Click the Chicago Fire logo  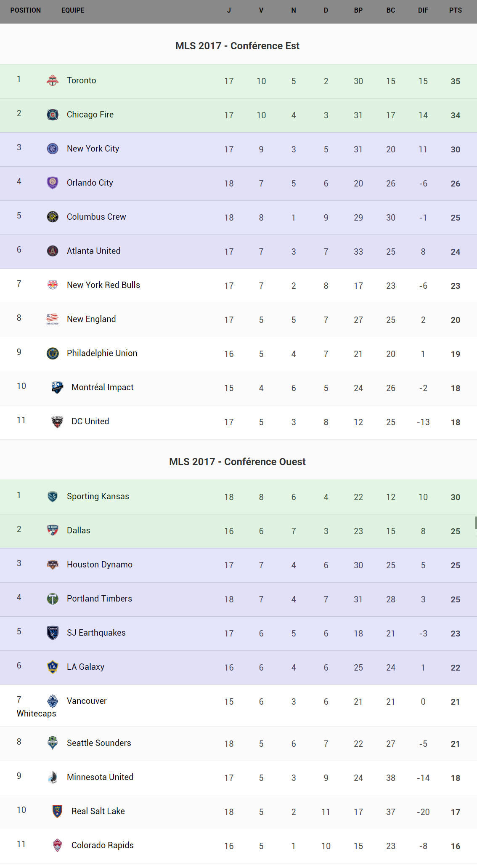tap(53, 114)
